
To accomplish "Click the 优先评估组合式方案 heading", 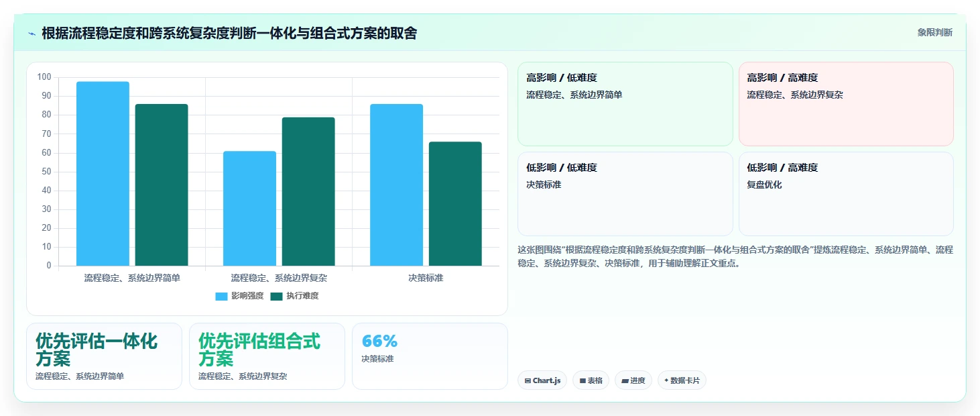I will (259, 350).
